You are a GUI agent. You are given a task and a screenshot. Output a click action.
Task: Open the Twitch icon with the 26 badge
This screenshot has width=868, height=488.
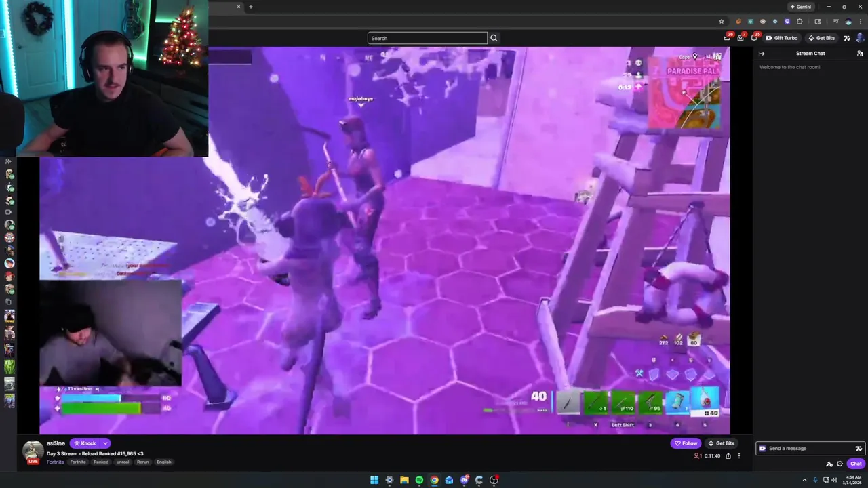coord(728,37)
